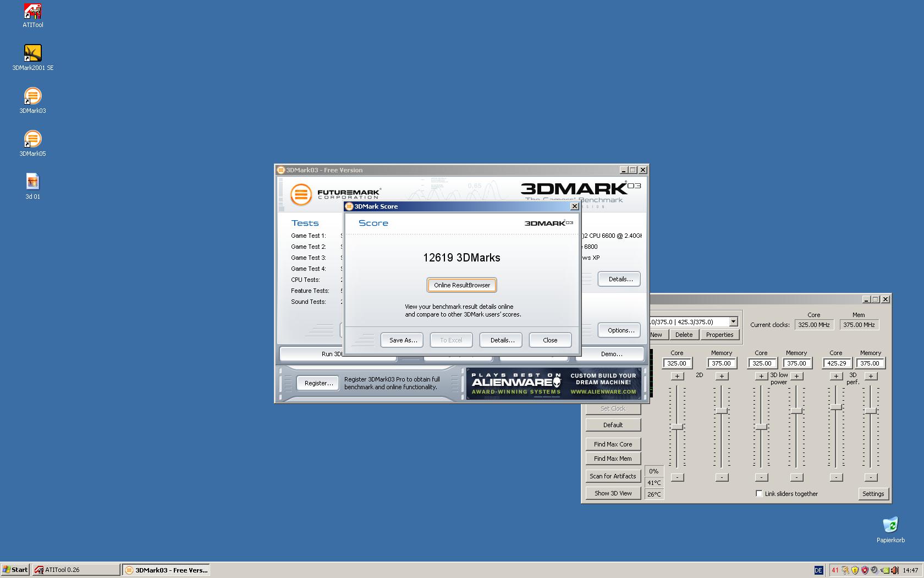Switch to ATITool 0.26 in the taskbar
The width and height of the screenshot is (924, 578).
[x=76, y=570]
